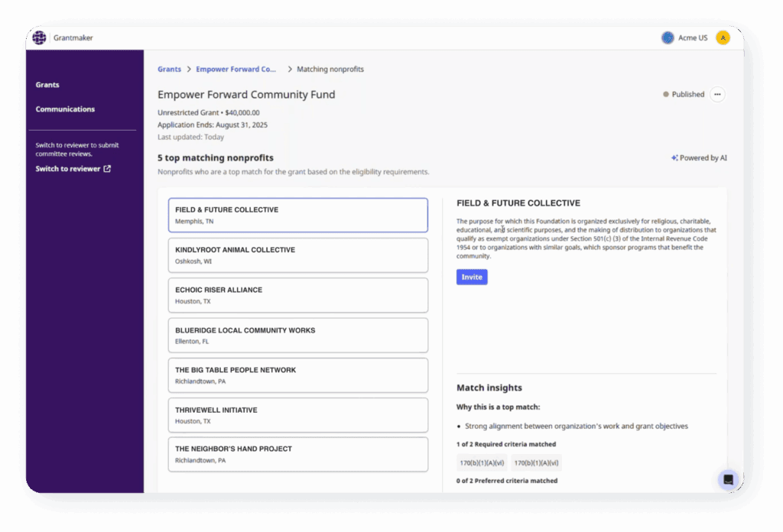Click the 170(b)(1)(A)(vi) criteria chip
The height and width of the screenshot is (532, 783).
pyautogui.click(x=482, y=462)
